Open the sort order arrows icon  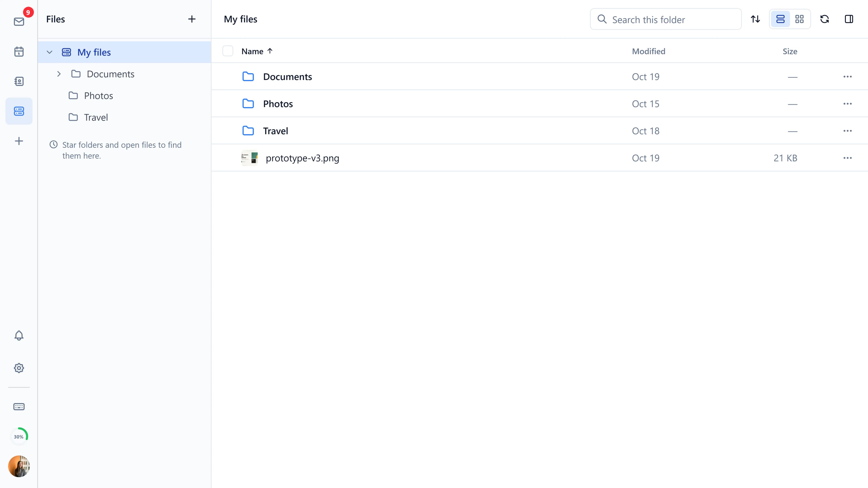coord(755,19)
